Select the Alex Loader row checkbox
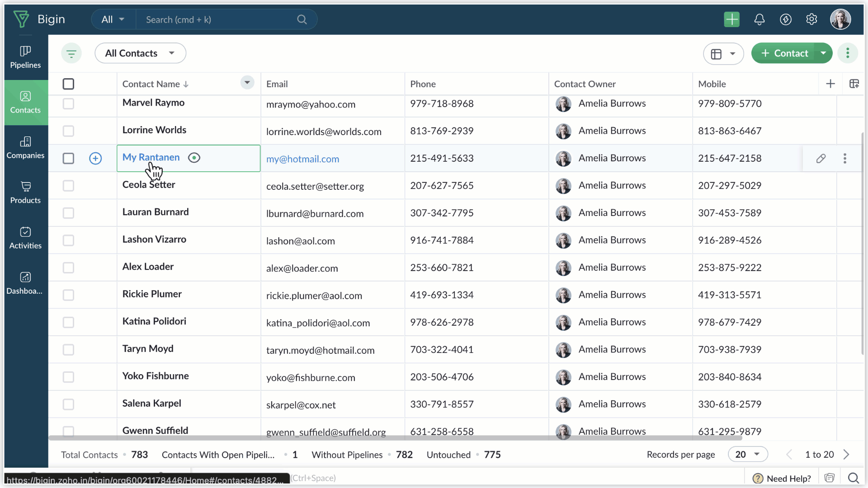 68,268
